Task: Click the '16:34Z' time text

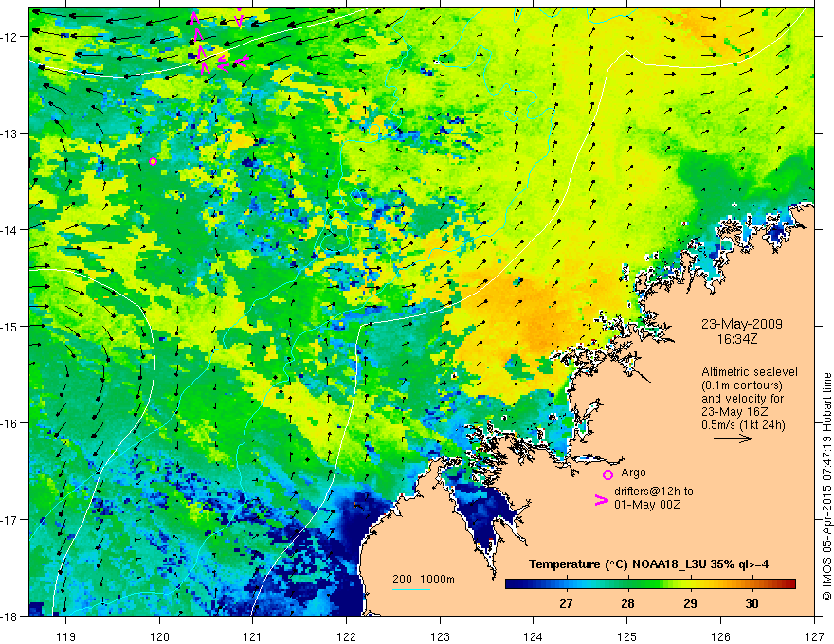Action: click(x=736, y=339)
